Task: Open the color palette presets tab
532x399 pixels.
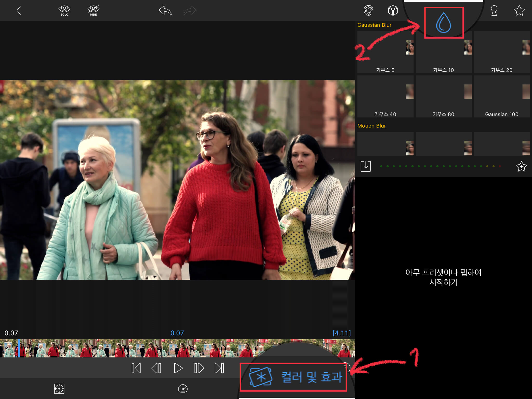Action: point(368,10)
